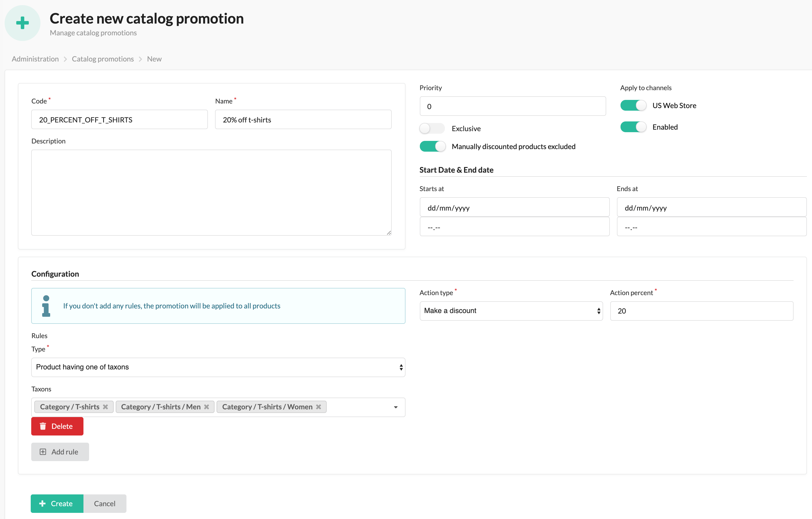Open the rule Type dropdown
Image resolution: width=812 pixels, height=519 pixels.
pos(218,367)
